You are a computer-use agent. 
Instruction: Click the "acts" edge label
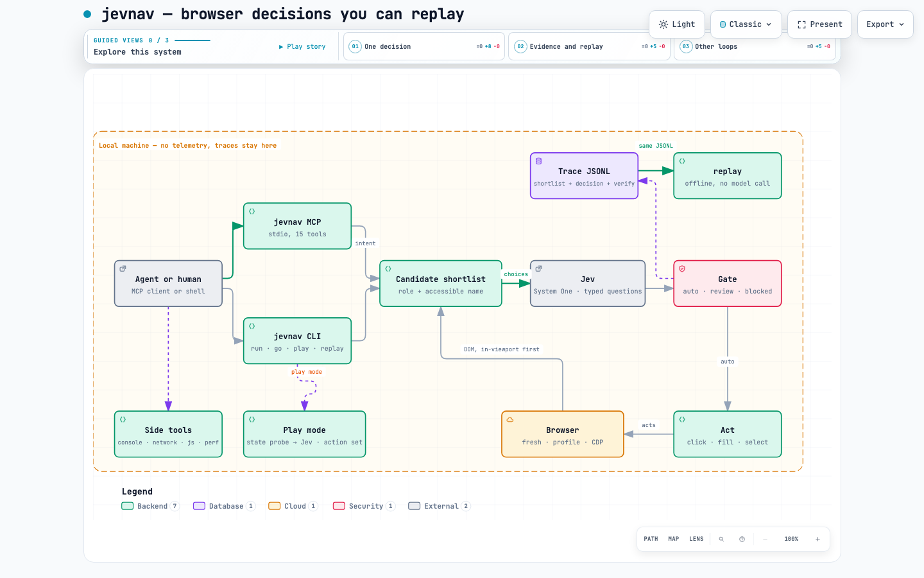(x=649, y=425)
